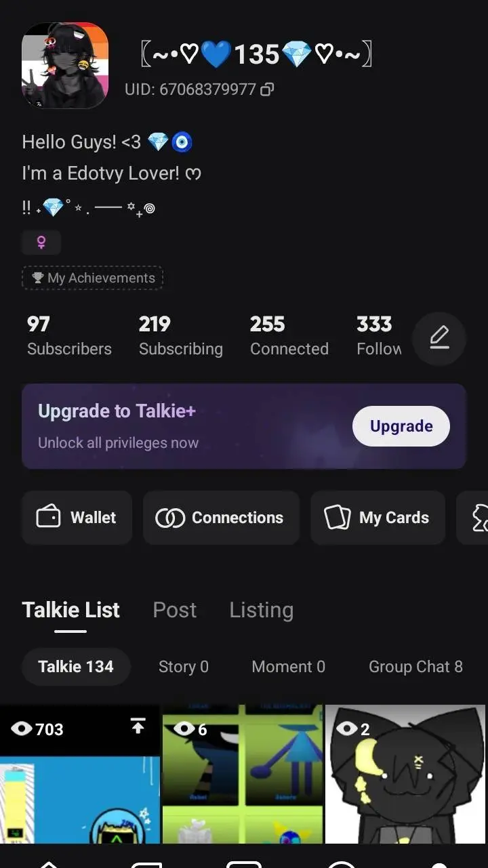The height and width of the screenshot is (868, 488).
Task: Select the Talkie List tab
Action: pos(70,610)
